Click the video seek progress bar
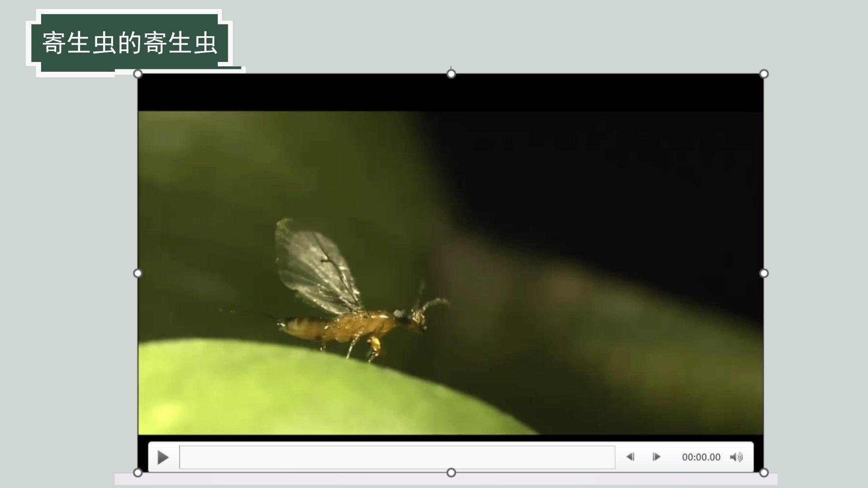 click(x=397, y=457)
